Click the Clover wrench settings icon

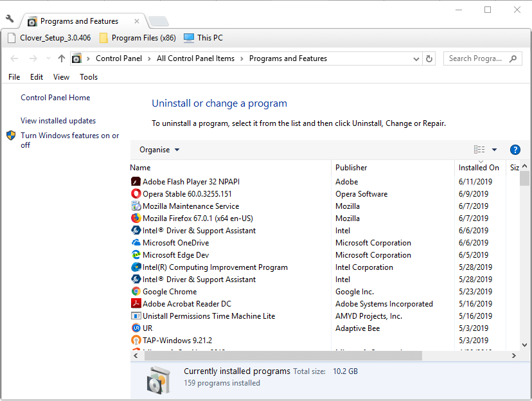point(10,19)
